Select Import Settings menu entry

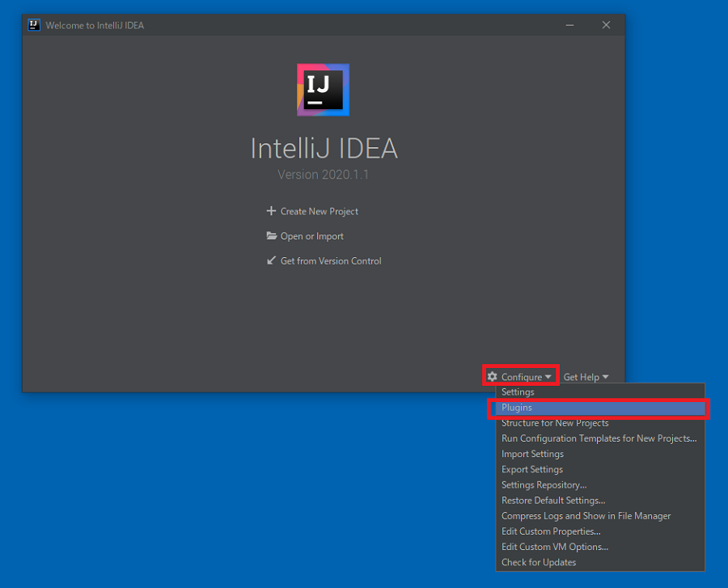click(600, 454)
